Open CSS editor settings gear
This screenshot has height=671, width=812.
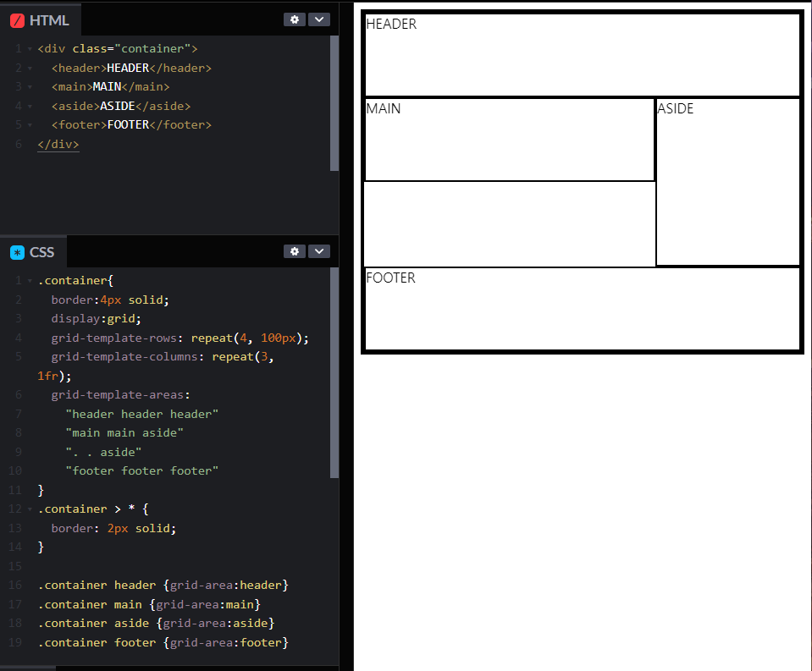coord(294,251)
